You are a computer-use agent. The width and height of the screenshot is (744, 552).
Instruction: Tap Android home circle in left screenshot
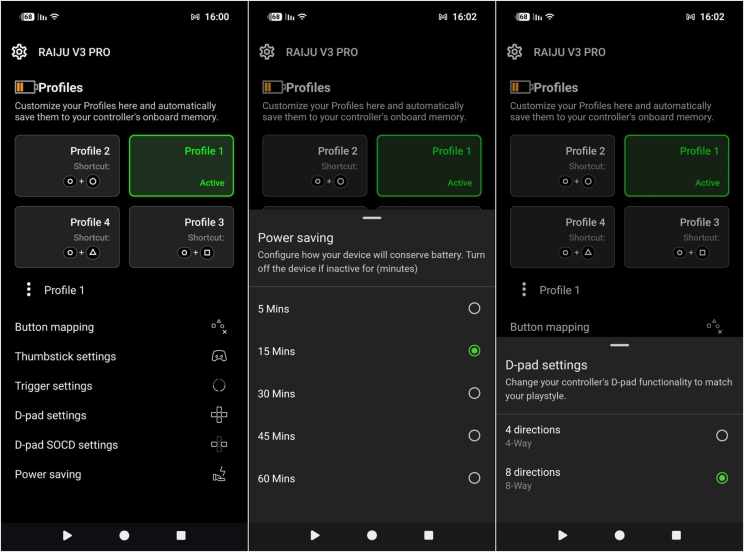[x=124, y=535]
